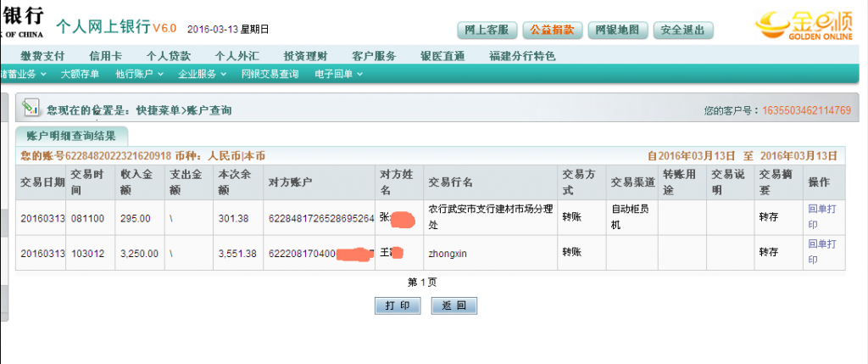This screenshot has height=364, width=868.
Task: Go to the 投资理财 menu
Action: click(x=305, y=56)
